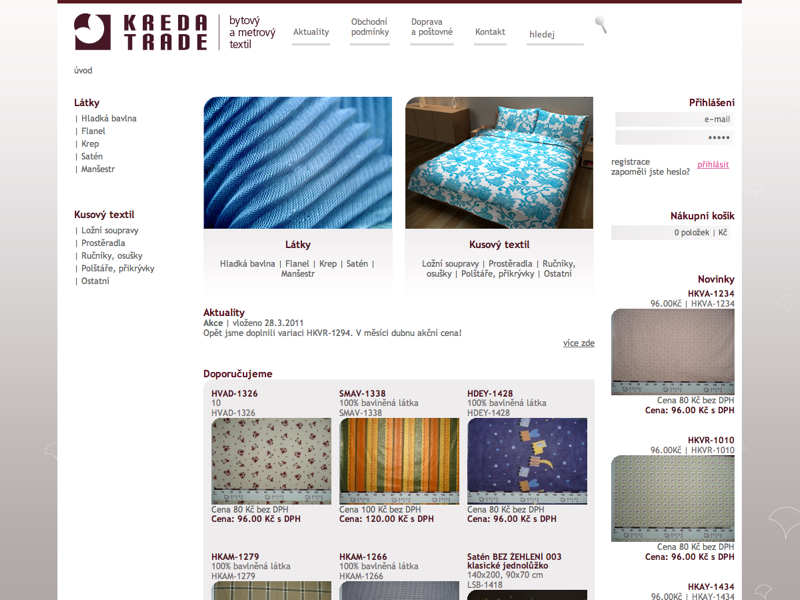The height and width of the screenshot is (600, 800).
Task: Focus the hledej search field
Action: click(555, 35)
